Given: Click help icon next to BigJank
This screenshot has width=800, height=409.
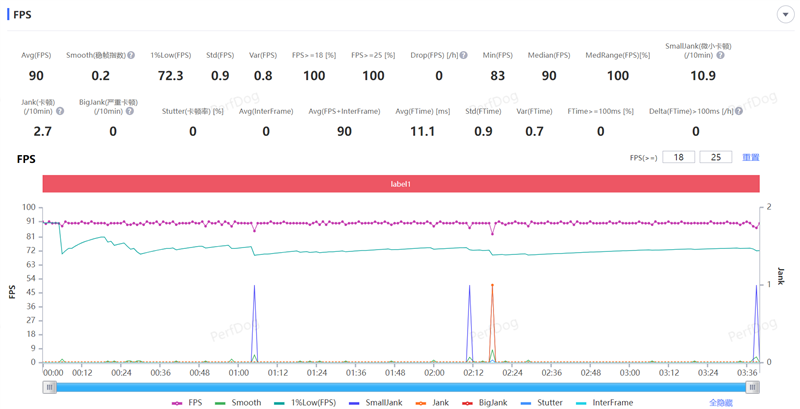Looking at the screenshot, I should pos(130,111).
